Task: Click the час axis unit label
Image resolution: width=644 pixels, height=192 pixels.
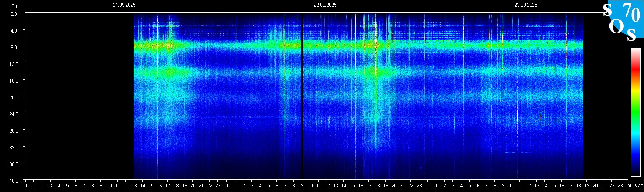Action: (x=639, y=185)
